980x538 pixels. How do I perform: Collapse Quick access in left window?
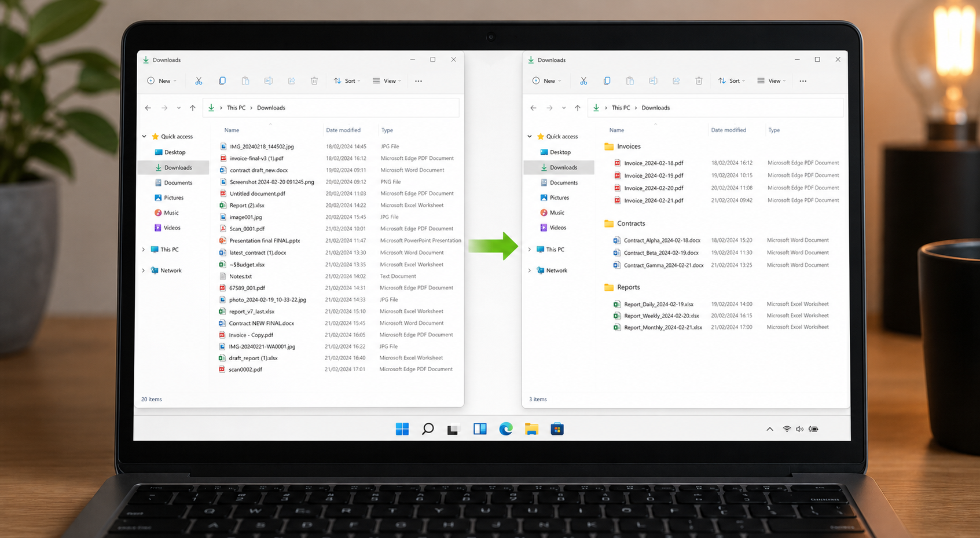[x=144, y=137]
